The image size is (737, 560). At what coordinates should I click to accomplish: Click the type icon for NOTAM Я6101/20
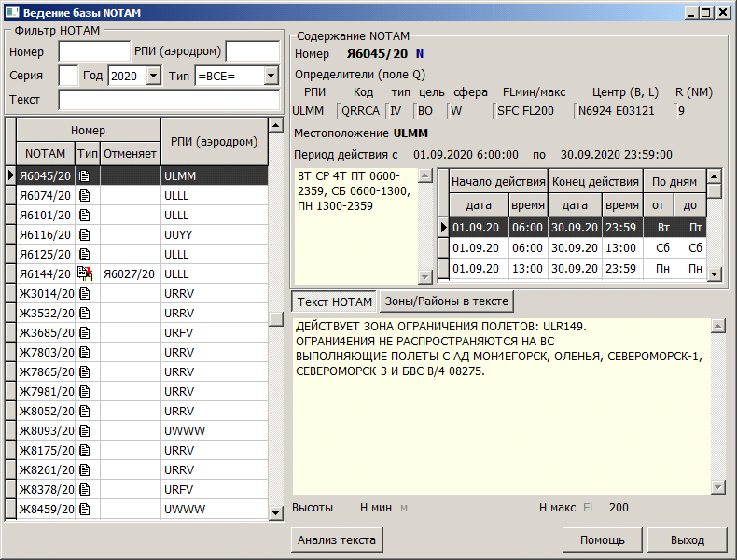tap(85, 215)
